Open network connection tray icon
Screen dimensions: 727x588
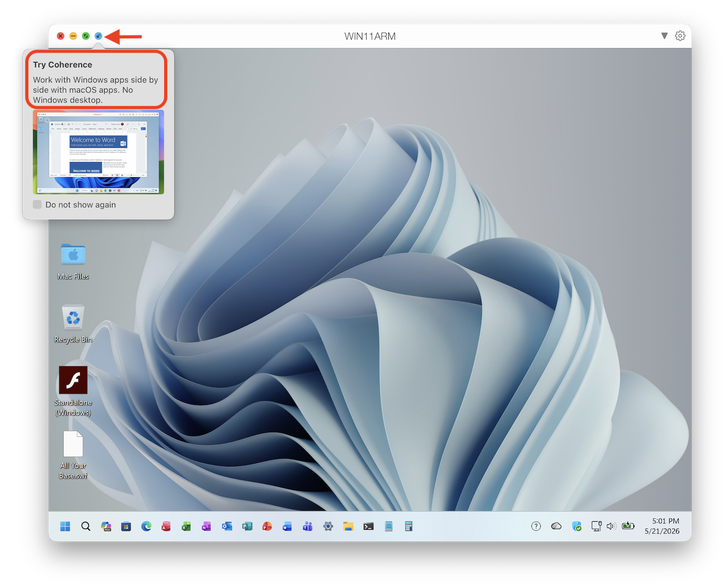pyautogui.click(x=597, y=526)
